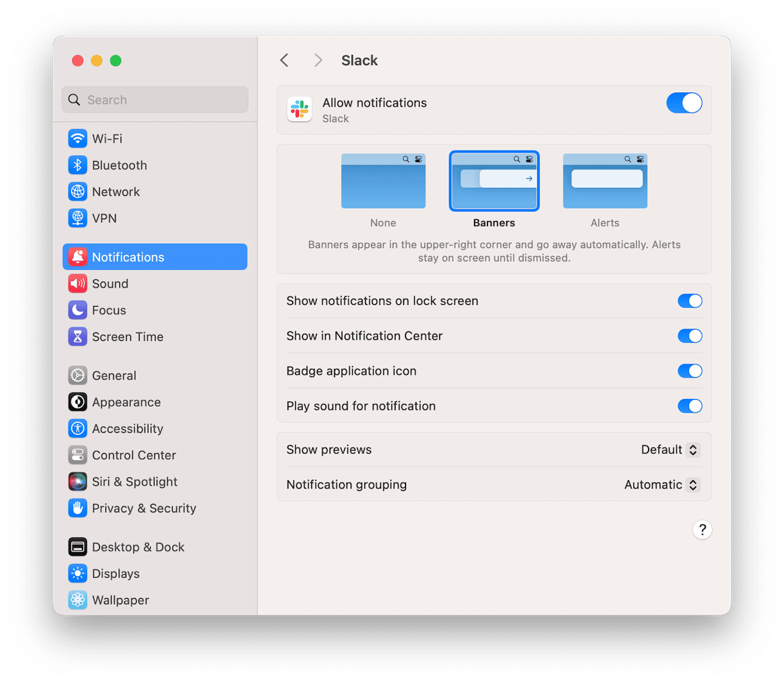Click the Slack app icon
This screenshot has width=784, height=685.
coord(300,110)
